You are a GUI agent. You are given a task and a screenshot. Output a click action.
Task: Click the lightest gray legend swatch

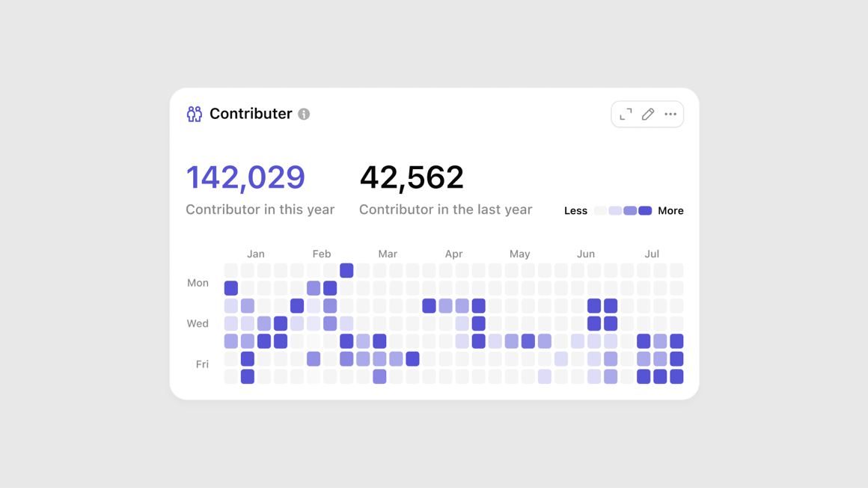point(600,210)
